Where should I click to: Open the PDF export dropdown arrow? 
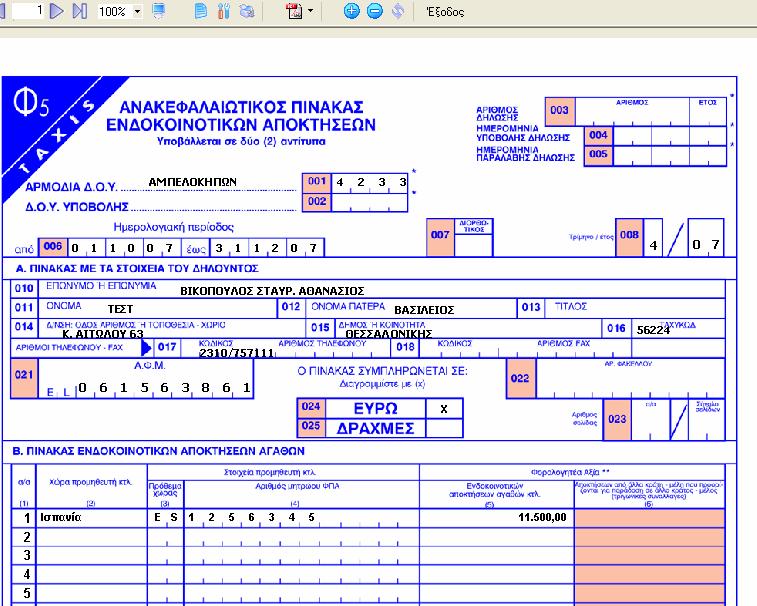pyautogui.click(x=310, y=11)
